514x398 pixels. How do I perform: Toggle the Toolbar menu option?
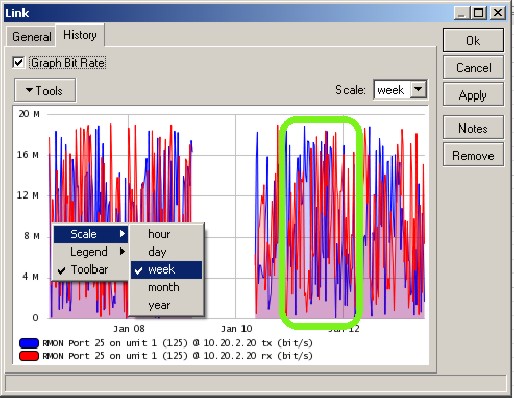tap(91, 269)
